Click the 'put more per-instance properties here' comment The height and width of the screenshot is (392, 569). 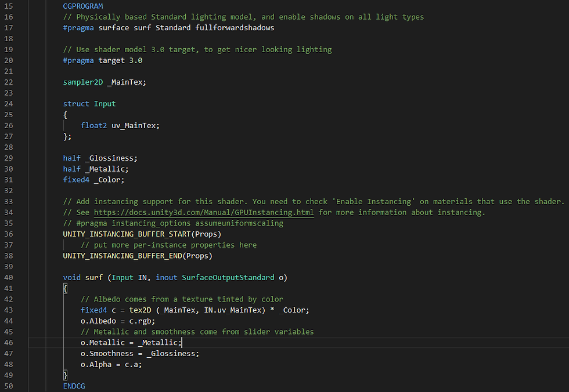click(x=168, y=245)
